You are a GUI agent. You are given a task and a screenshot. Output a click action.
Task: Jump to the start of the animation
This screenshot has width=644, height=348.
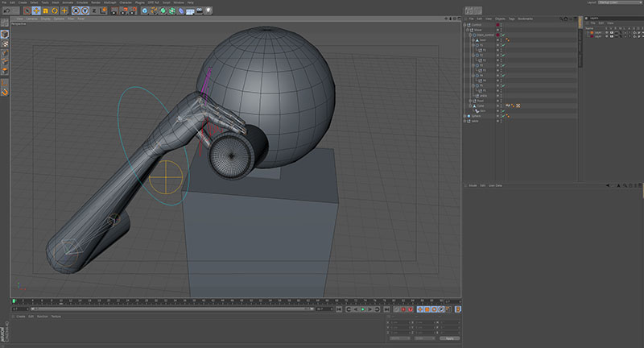coord(339,309)
